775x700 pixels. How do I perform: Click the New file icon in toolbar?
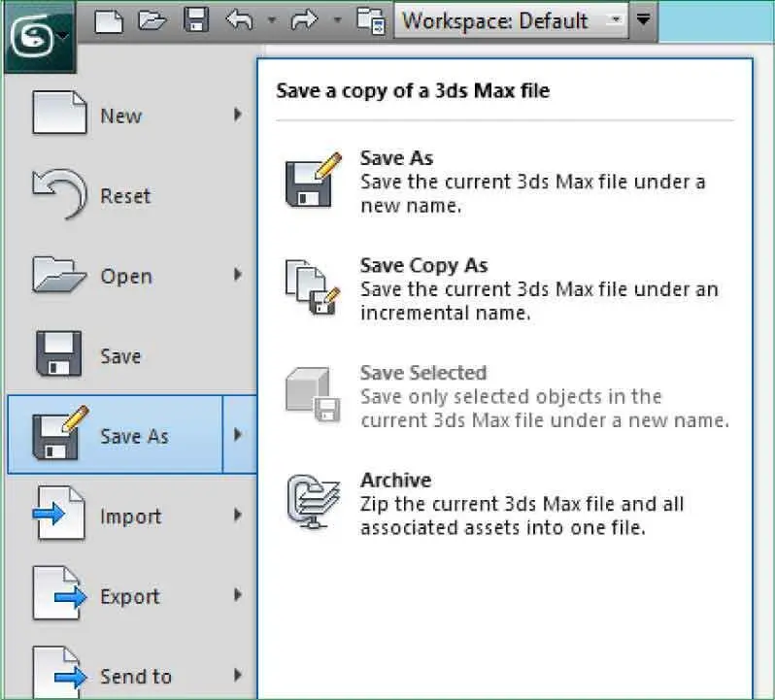(x=108, y=20)
